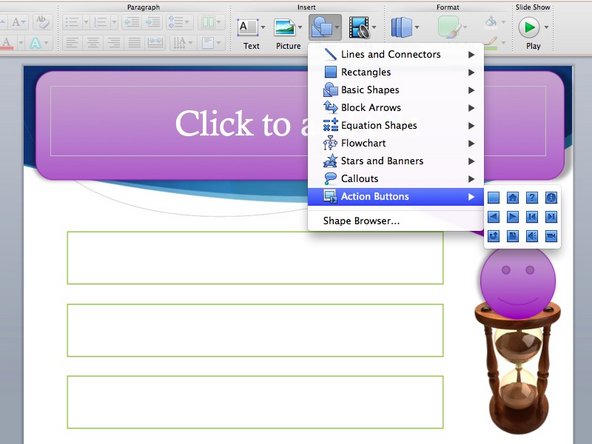This screenshot has height=444, width=592.
Task: Click the third green-outlined content box
Action: (x=255, y=402)
